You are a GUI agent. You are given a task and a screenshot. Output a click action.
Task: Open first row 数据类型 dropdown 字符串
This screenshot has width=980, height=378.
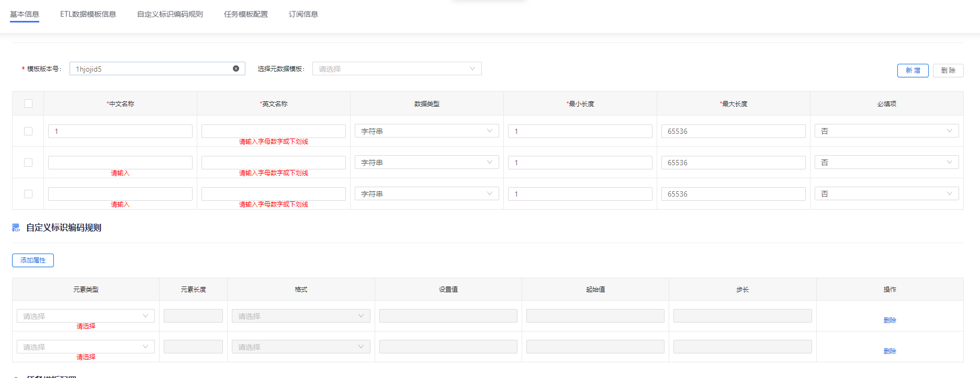(427, 131)
